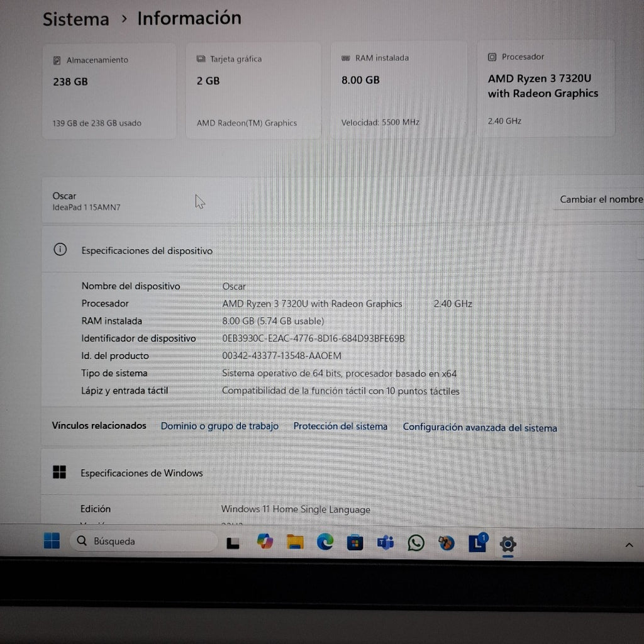Open Task View from the taskbar

coord(233,543)
